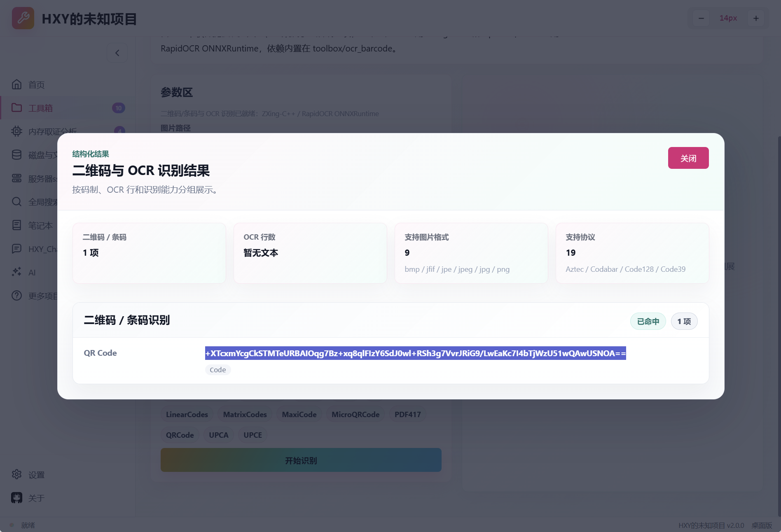
Task: Open the AI sparkle icon
Action: (16, 272)
